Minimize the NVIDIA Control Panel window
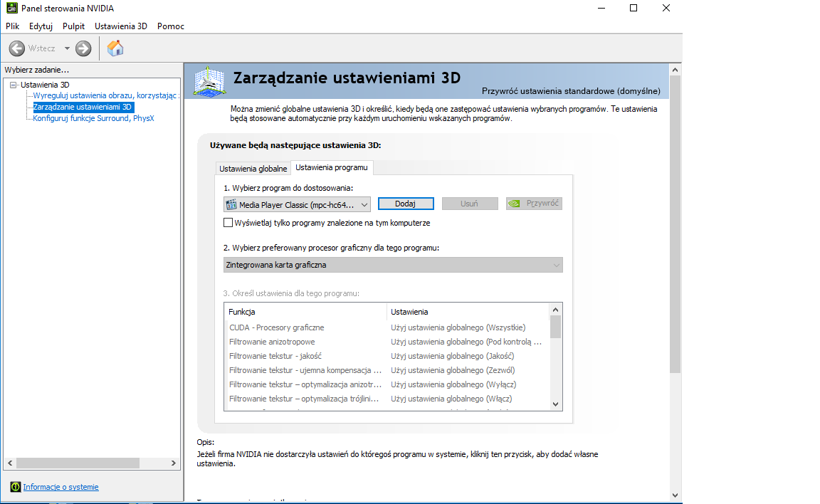Image resolution: width=820 pixels, height=504 pixels. [x=601, y=9]
